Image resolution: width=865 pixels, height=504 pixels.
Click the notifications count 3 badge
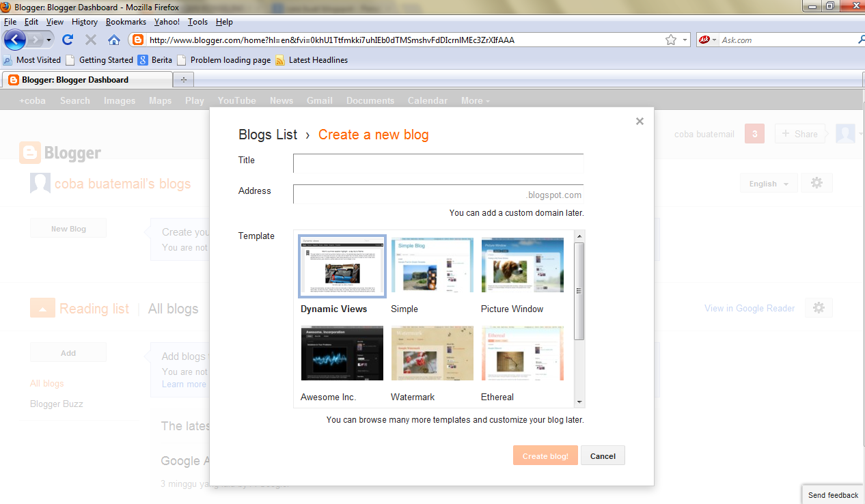pyautogui.click(x=754, y=134)
